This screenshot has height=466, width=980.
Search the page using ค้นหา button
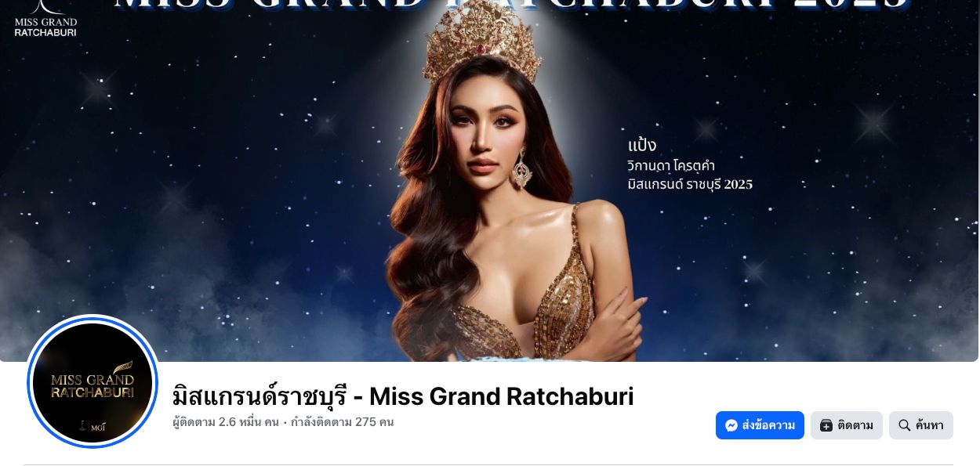(x=921, y=425)
